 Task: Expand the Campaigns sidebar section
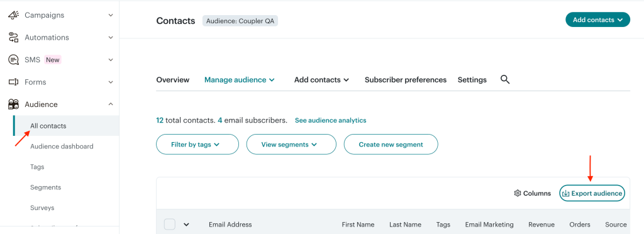pos(111,15)
